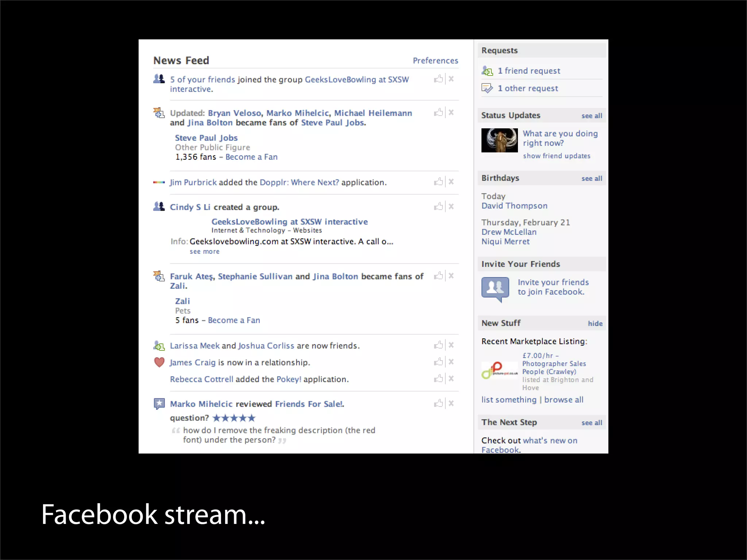Click the status update profile thumbnail
747x560 pixels.
coord(499,140)
